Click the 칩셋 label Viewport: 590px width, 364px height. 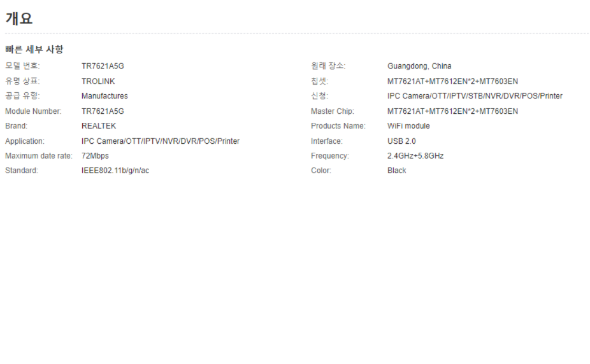319,81
